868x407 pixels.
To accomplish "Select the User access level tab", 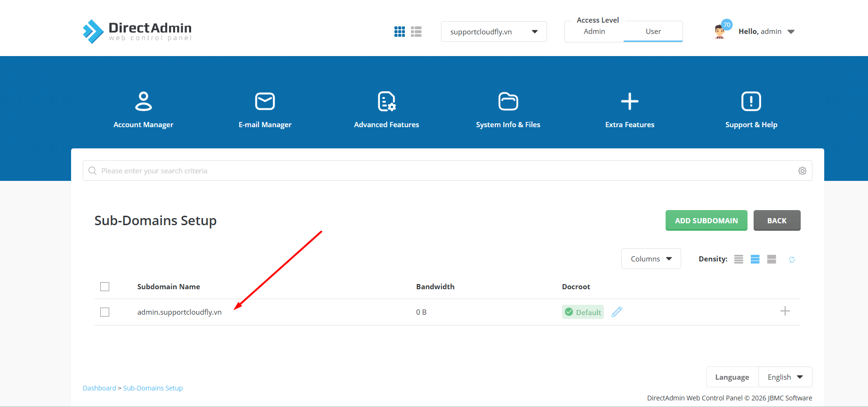I will [x=653, y=32].
